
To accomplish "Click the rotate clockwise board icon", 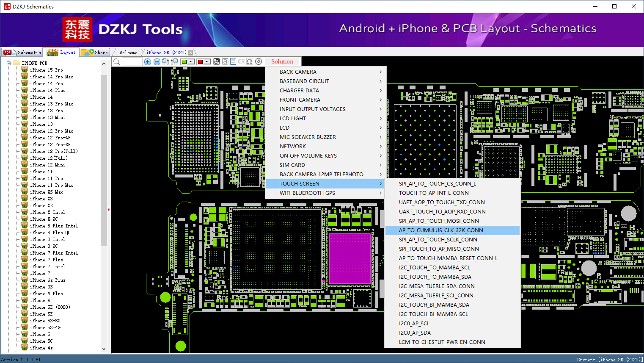I will point(165,62).
